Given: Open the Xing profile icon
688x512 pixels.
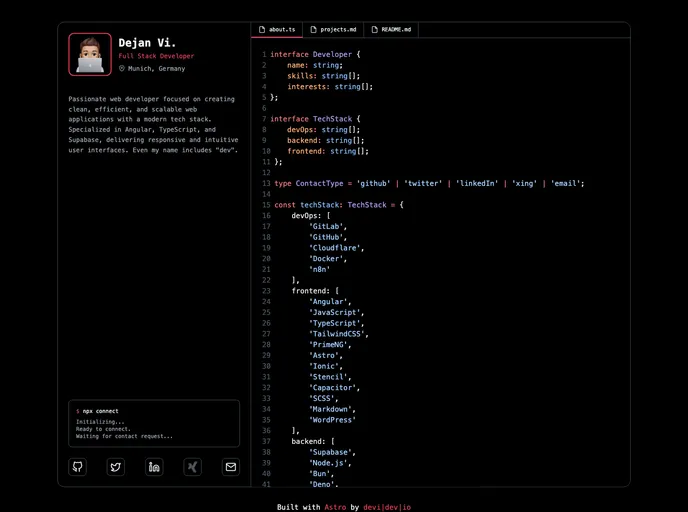Looking at the screenshot, I should (192, 467).
